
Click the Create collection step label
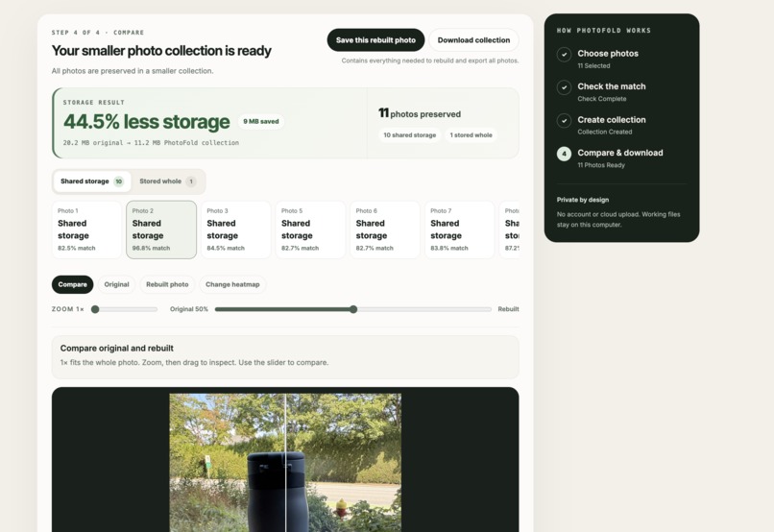click(612, 119)
